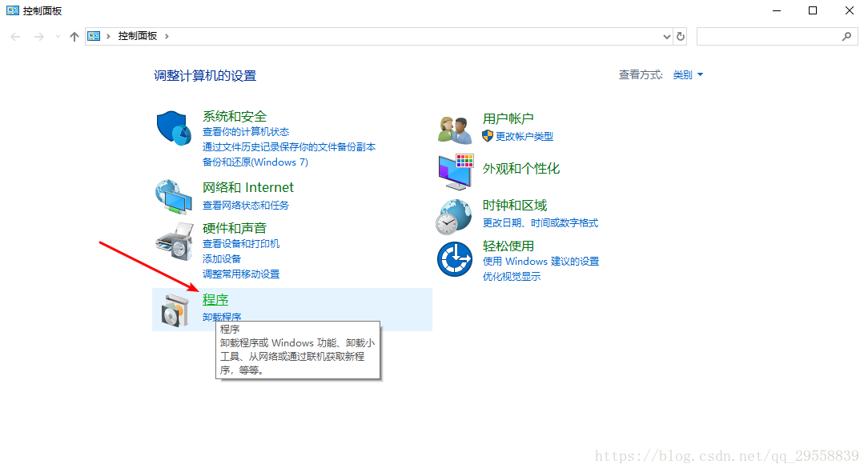Click the 控制面板 breadcrumb in address bar
The width and height of the screenshot is (868, 472).
[137, 36]
